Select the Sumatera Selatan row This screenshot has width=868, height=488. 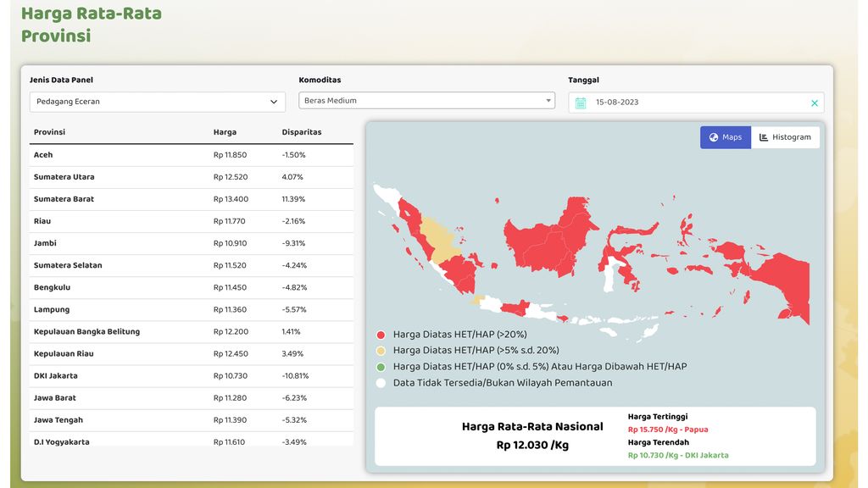click(191, 265)
